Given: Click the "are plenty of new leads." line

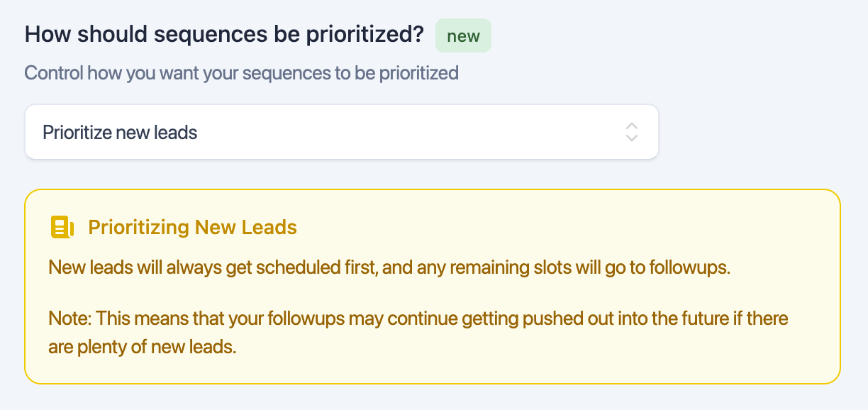Looking at the screenshot, I should pyautogui.click(x=142, y=348).
